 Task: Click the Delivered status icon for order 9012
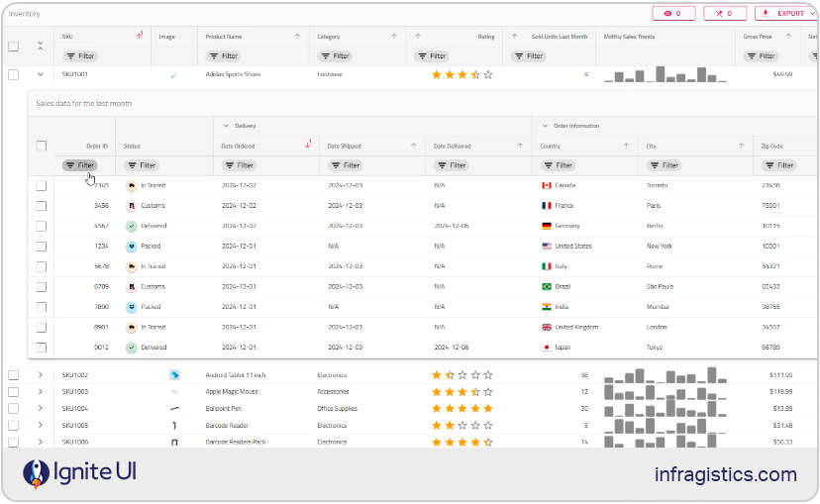point(131,348)
